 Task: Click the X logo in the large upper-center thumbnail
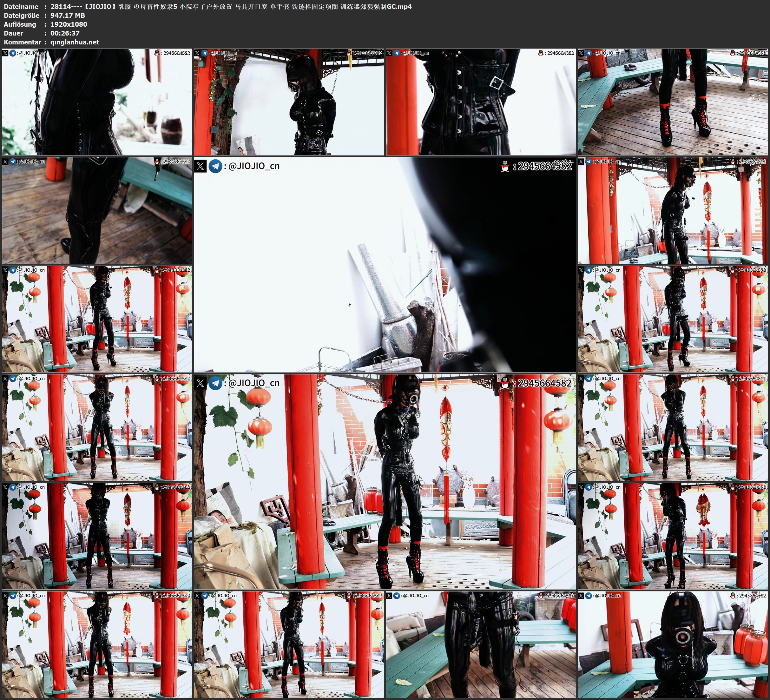tap(201, 166)
